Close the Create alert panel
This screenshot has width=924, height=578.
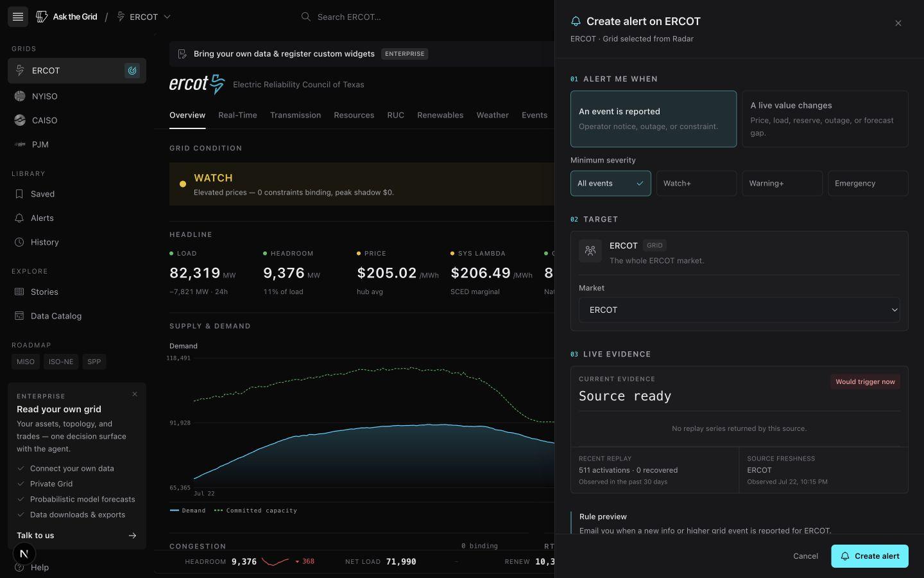point(898,23)
